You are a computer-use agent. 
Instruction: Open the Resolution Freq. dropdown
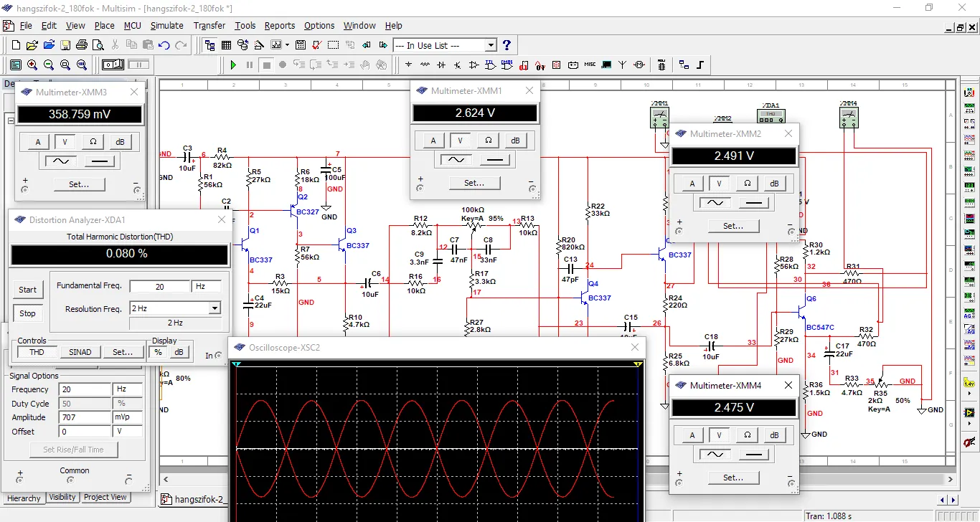click(214, 308)
